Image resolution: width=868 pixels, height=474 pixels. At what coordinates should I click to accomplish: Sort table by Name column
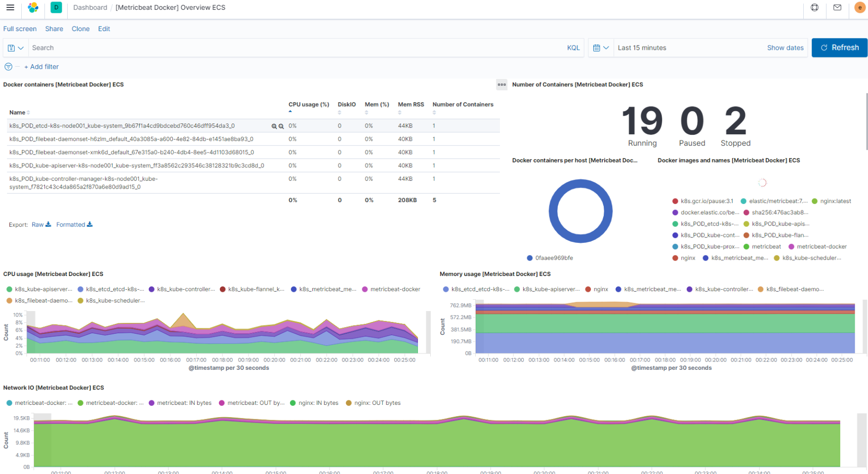tap(20, 113)
